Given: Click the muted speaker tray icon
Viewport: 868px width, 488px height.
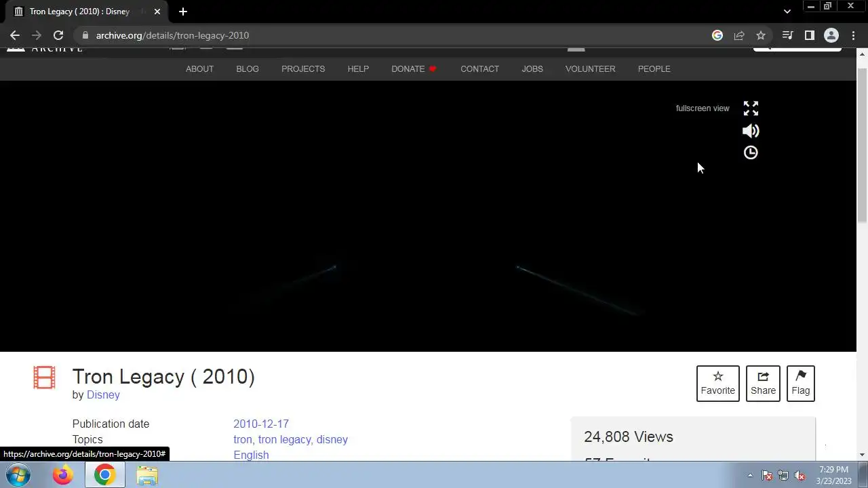Looking at the screenshot, I should click(800, 476).
